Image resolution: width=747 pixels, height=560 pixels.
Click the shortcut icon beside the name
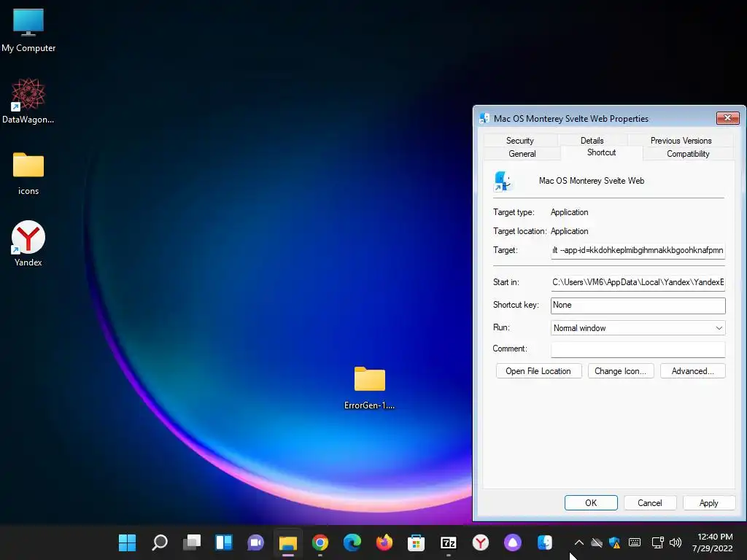tap(503, 181)
